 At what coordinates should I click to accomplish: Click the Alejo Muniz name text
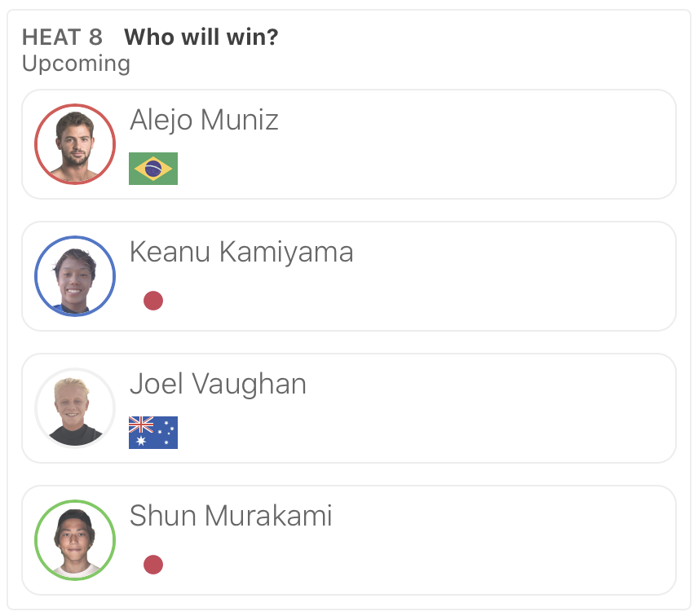204,121
